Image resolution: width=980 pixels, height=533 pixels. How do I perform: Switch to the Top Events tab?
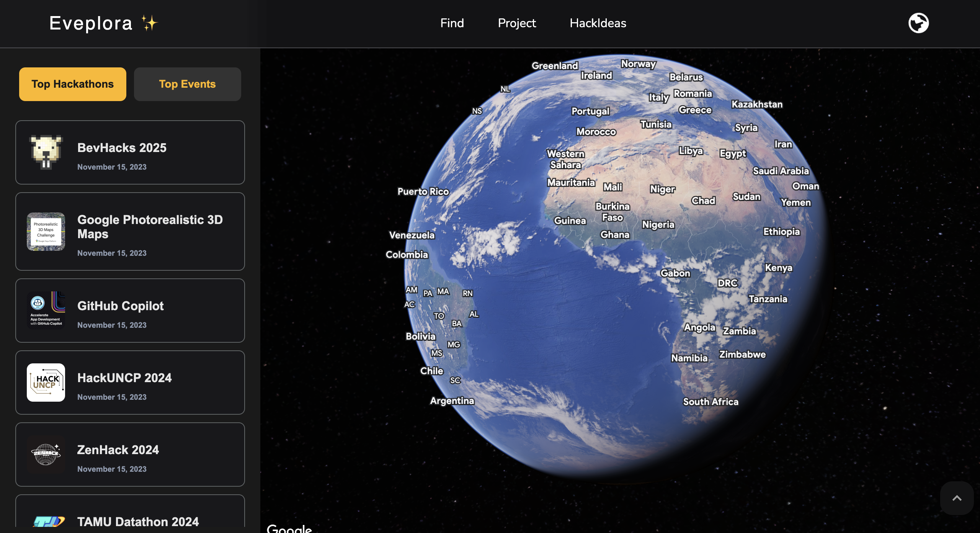[x=187, y=84]
